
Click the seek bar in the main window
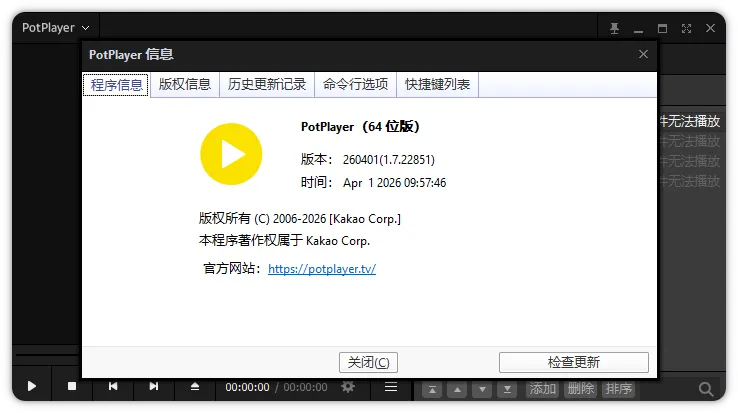(47, 354)
